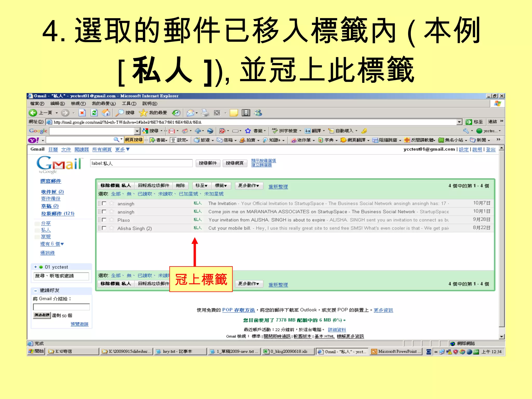This screenshot has height=399, width=532.
Task: Open the 工具(T) menu
Action: pos(129,103)
